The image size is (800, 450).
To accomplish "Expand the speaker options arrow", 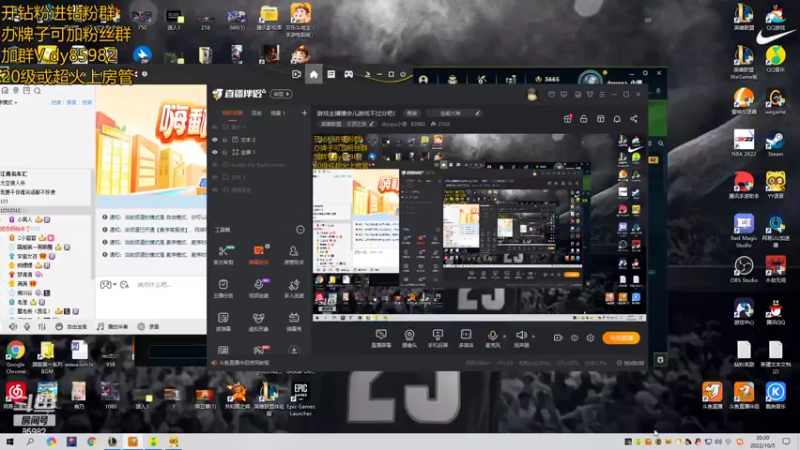I will click(533, 336).
